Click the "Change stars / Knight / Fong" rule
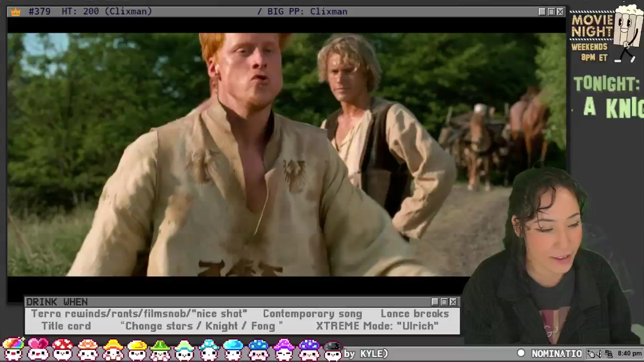 [201, 326]
